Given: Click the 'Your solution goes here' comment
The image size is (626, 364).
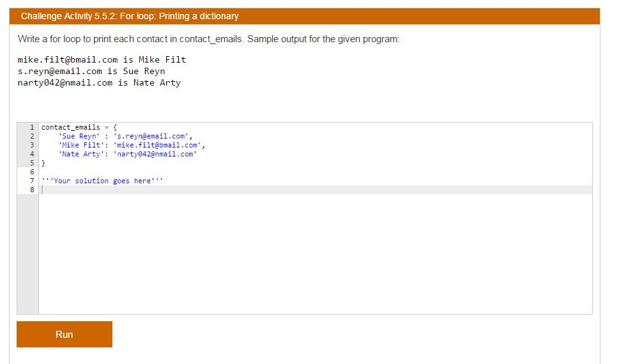Looking at the screenshot, I should [x=102, y=181].
